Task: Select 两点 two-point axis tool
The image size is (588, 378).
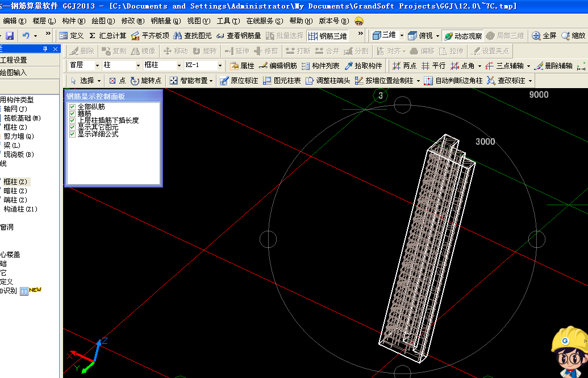Action: pos(404,66)
